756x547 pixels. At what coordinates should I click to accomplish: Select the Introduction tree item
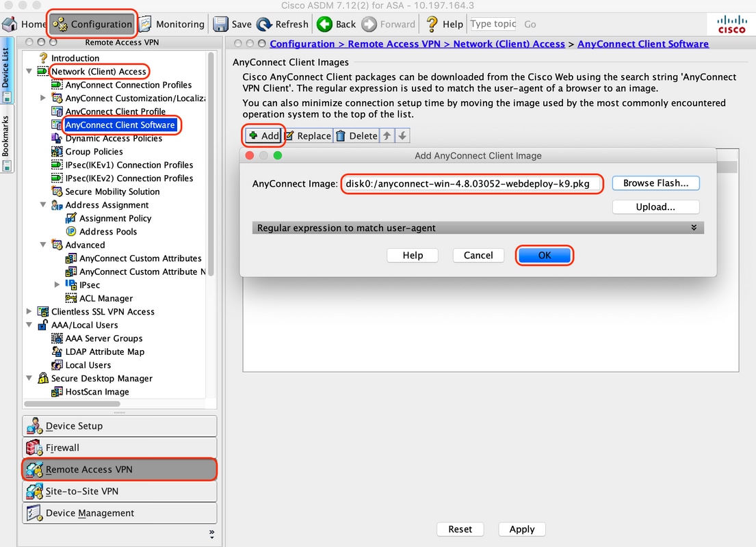[75, 58]
